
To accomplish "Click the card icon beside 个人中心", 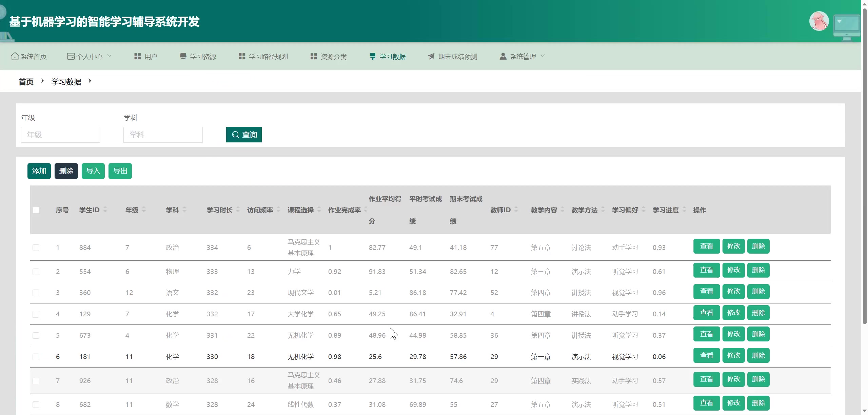I will click(x=71, y=56).
